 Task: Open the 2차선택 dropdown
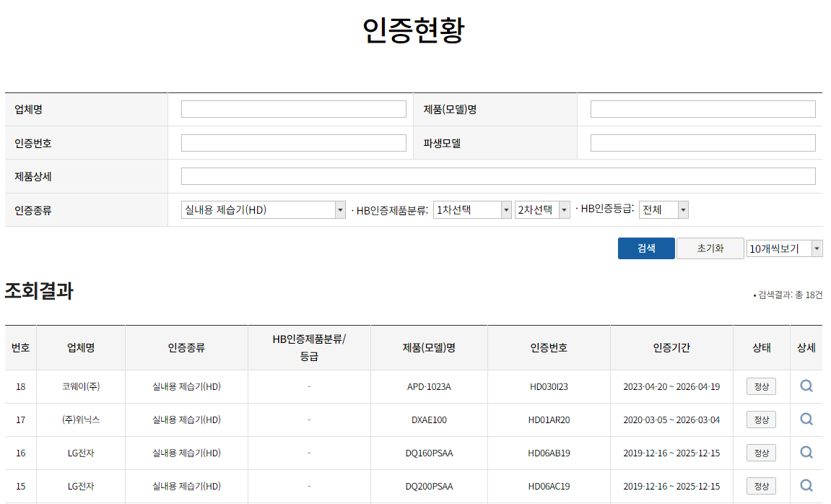(542, 209)
